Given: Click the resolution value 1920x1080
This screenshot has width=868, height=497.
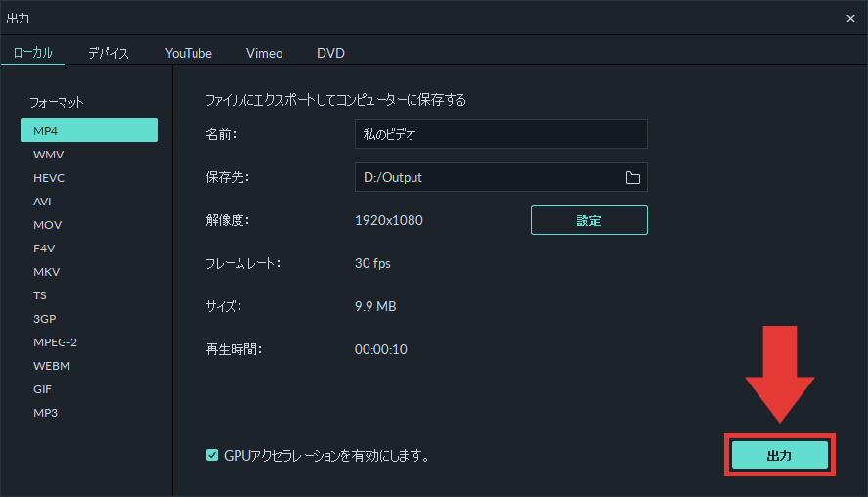Looking at the screenshot, I should [389, 220].
